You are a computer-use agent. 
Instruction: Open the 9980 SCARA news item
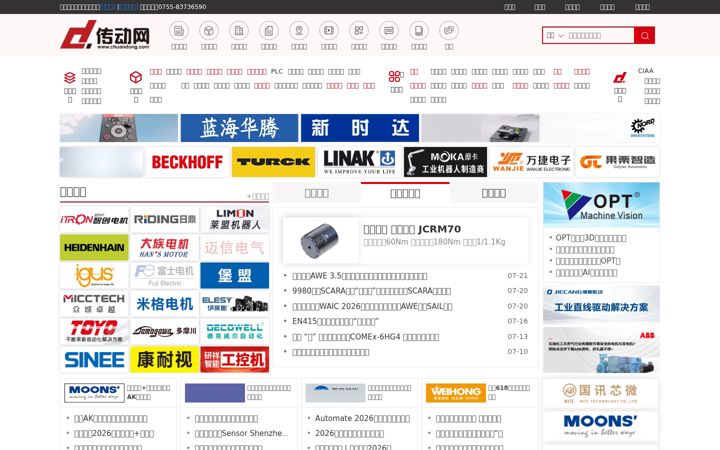pos(371,291)
